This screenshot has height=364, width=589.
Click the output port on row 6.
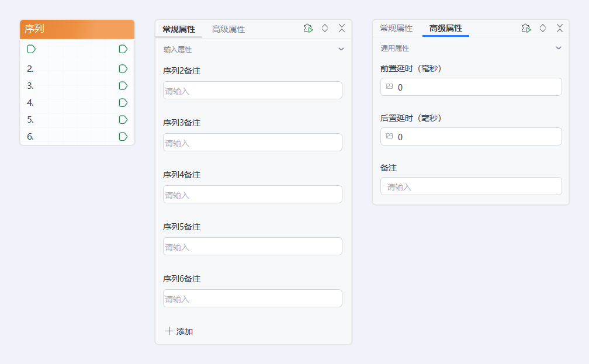pos(123,137)
